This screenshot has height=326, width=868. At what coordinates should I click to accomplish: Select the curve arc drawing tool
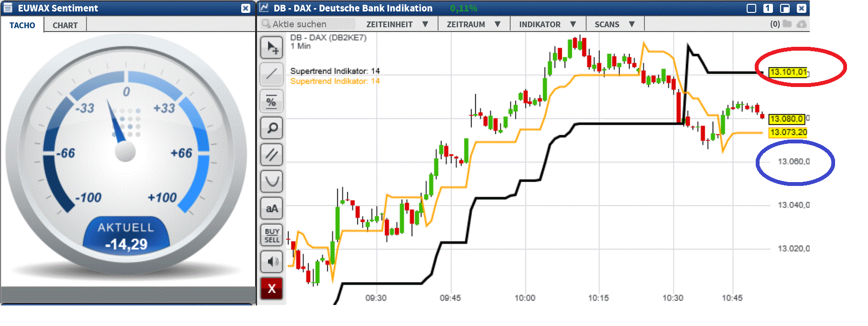[x=272, y=181]
